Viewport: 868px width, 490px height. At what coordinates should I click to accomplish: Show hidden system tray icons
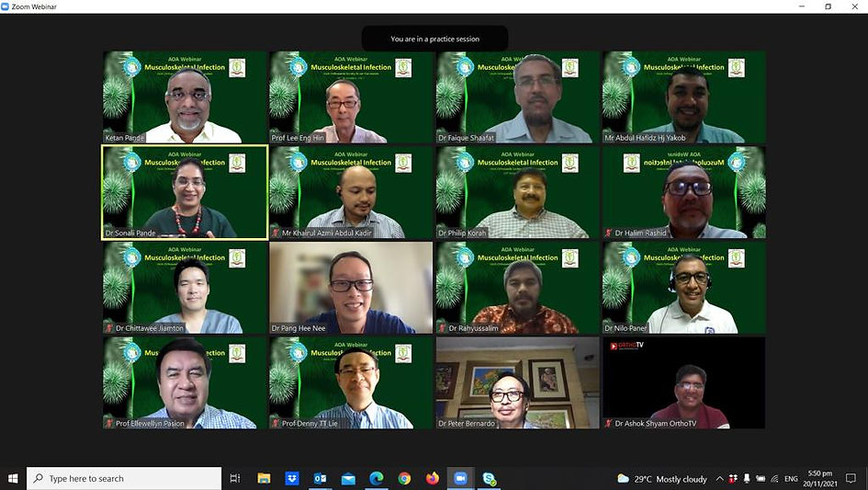pyautogui.click(x=719, y=479)
